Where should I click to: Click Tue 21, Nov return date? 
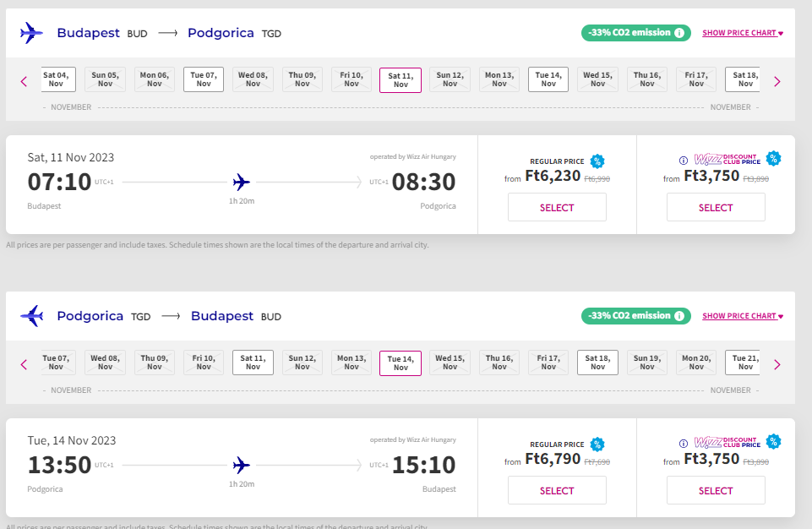point(743,363)
